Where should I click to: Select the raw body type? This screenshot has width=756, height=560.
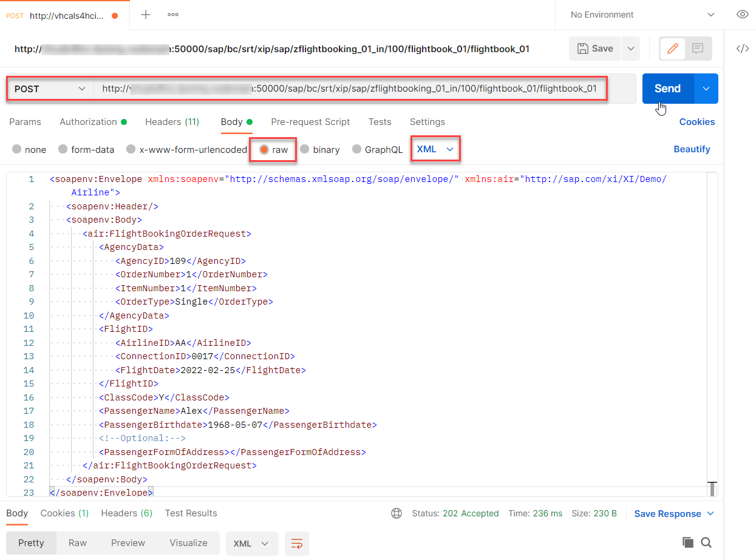274,149
